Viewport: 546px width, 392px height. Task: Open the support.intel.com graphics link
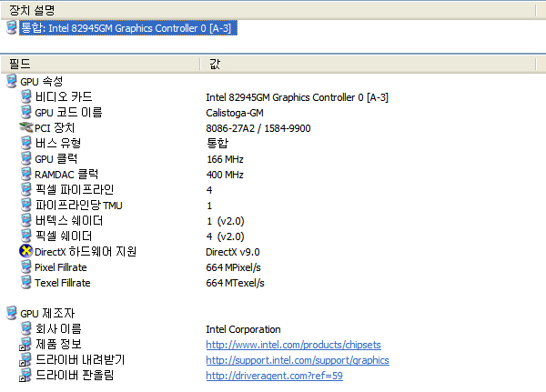298,360
